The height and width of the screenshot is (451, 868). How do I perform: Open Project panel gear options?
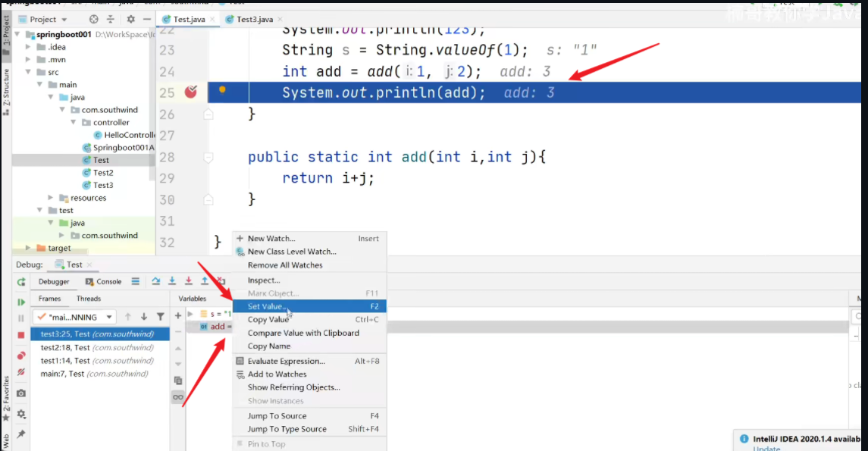pyautogui.click(x=130, y=20)
